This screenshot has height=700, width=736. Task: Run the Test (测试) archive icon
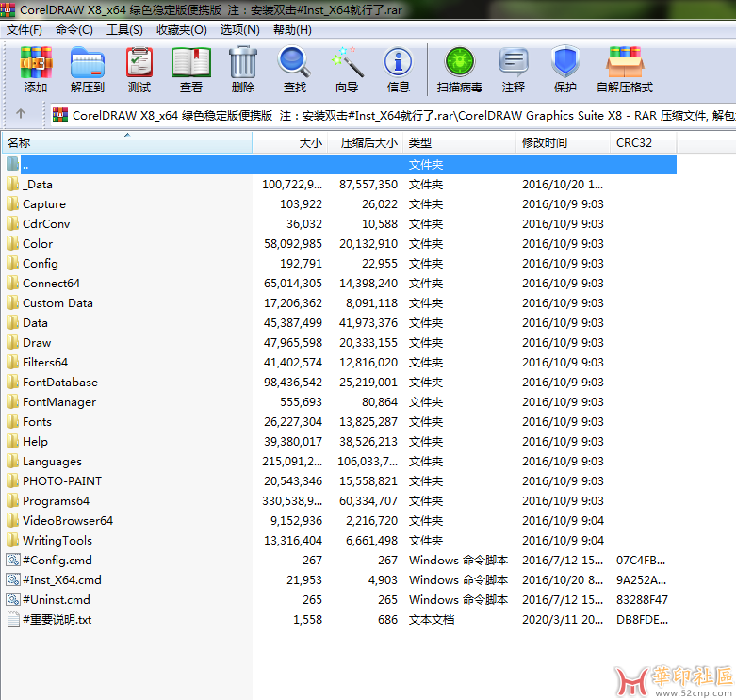(x=139, y=62)
